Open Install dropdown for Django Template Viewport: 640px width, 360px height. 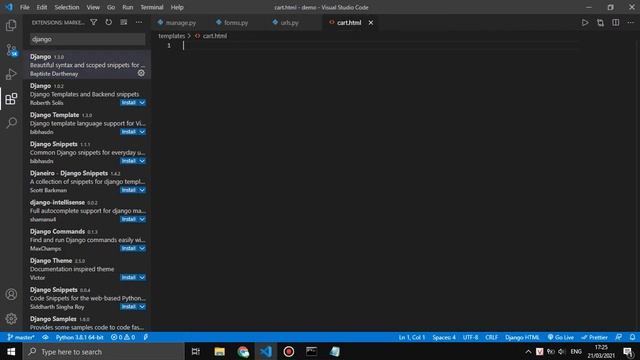point(142,131)
